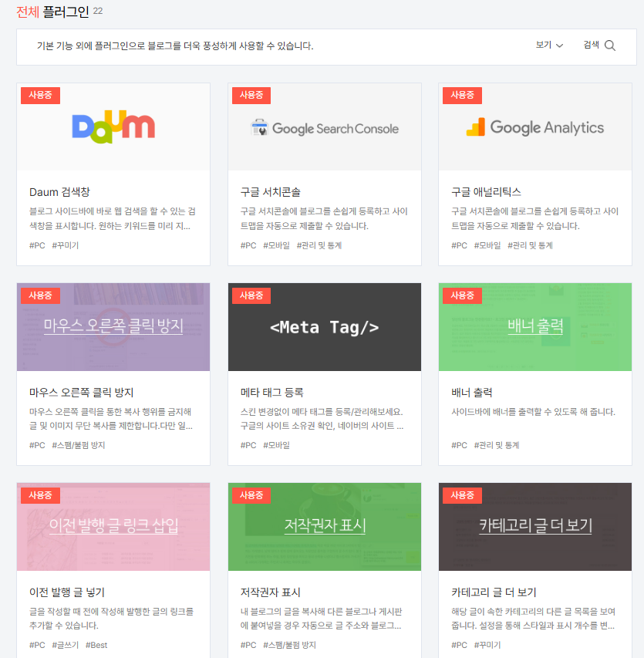644x658 pixels.
Task: Click the pink 이전 발행 글 링크 삽입 banner
Action: (x=113, y=527)
